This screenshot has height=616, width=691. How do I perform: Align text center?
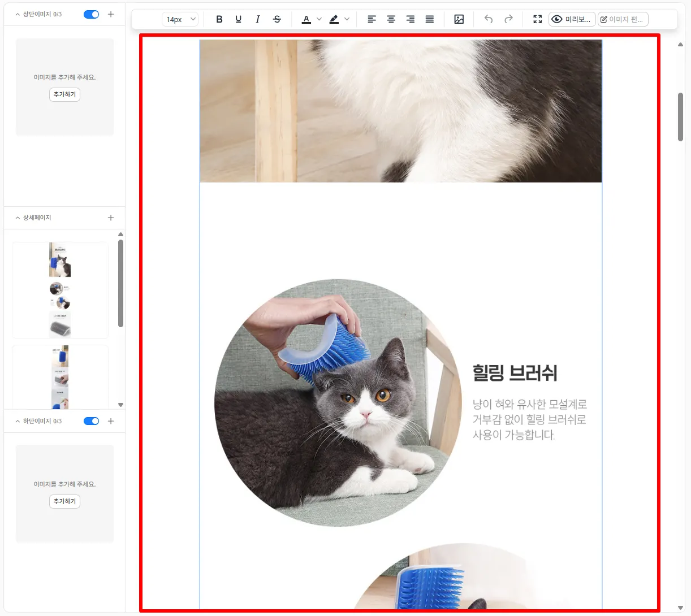click(391, 19)
